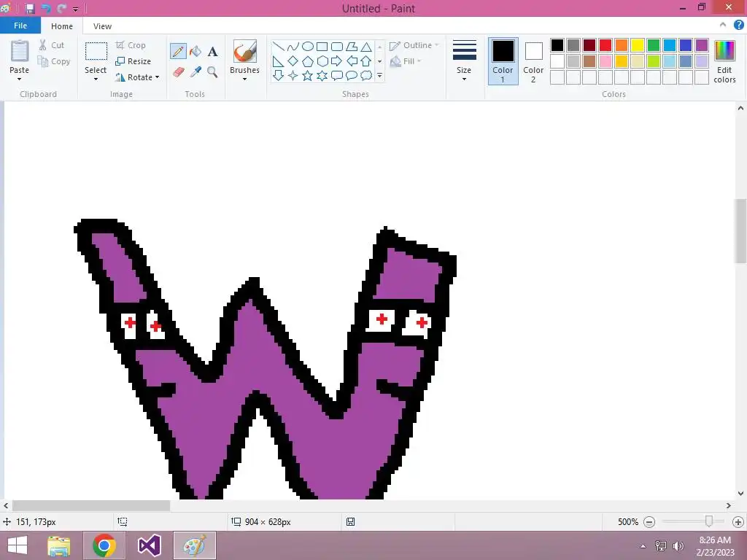The height and width of the screenshot is (560, 747).
Task: Adjust the zoom slider handle
Action: click(709, 521)
